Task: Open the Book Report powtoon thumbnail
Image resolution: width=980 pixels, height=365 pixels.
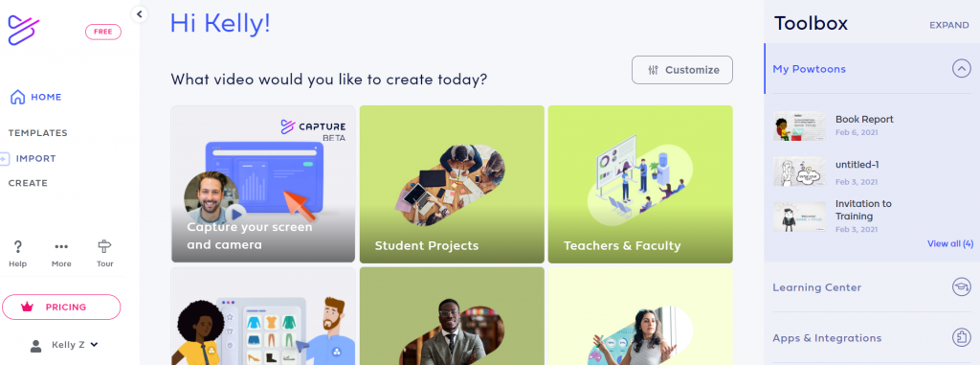Action: tap(799, 125)
